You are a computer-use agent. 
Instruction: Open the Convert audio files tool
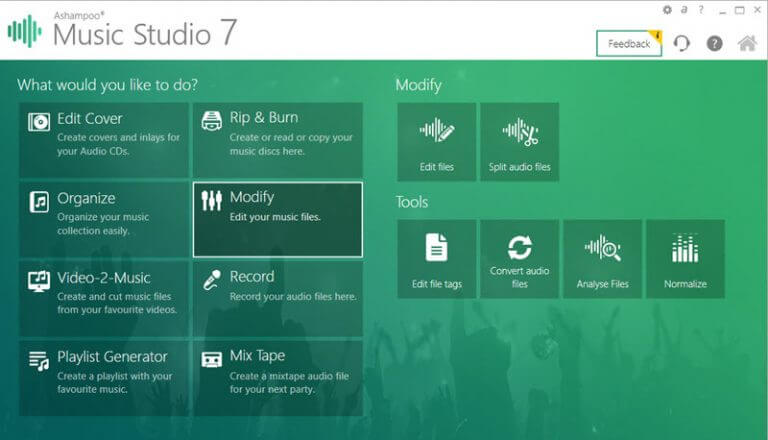pyautogui.click(x=520, y=259)
